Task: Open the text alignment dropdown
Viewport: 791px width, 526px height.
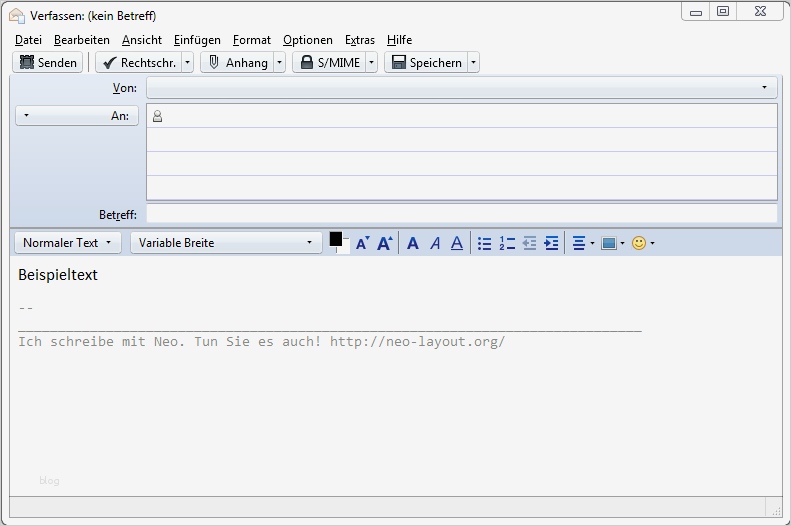Action: [x=584, y=244]
